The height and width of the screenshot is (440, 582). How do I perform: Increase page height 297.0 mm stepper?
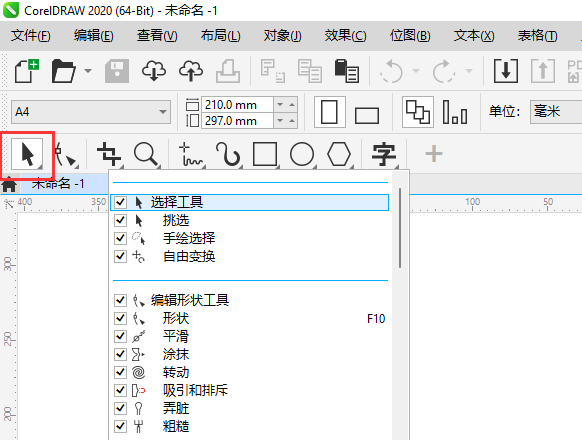click(x=292, y=121)
